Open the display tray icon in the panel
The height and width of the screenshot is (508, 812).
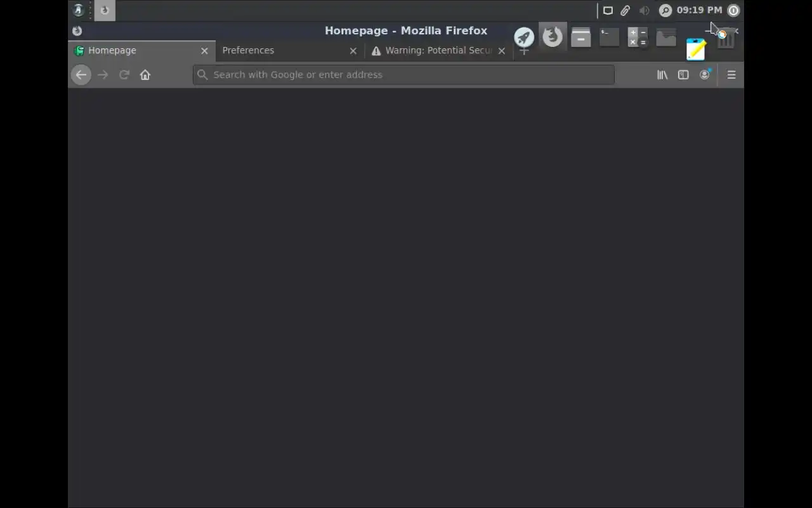(x=608, y=10)
